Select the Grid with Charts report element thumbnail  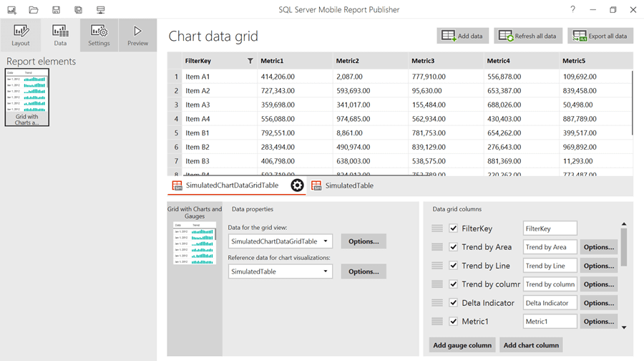click(x=27, y=97)
